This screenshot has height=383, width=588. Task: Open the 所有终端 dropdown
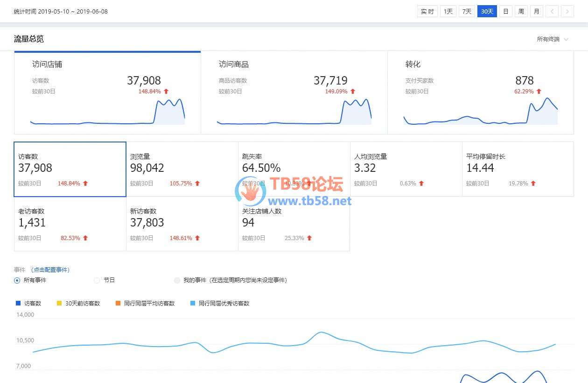tap(553, 39)
